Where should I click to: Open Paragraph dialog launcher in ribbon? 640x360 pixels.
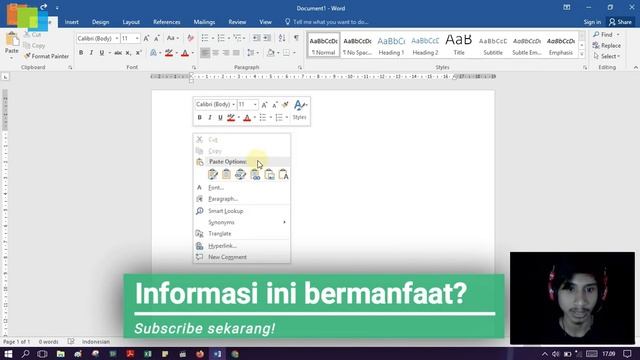point(300,67)
